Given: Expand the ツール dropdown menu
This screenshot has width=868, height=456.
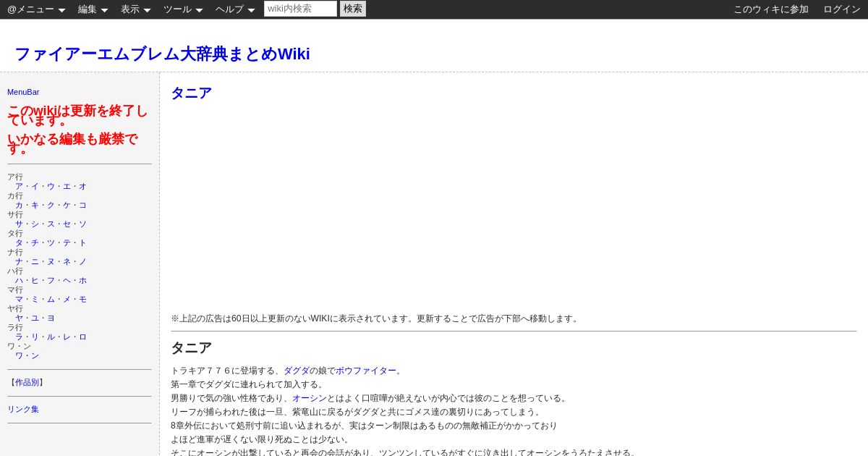Looking at the screenshot, I should (x=183, y=9).
